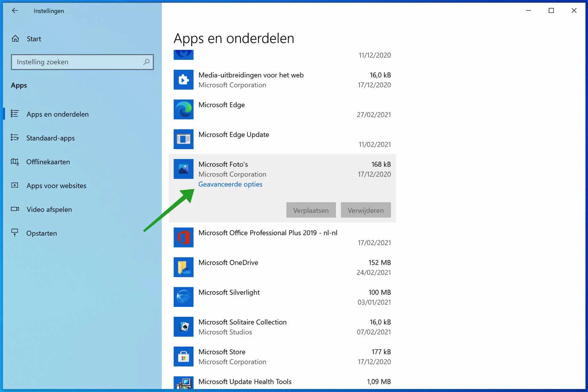Select the Microsoft Edge list entry
588x392 pixels.
coord(282,109)
